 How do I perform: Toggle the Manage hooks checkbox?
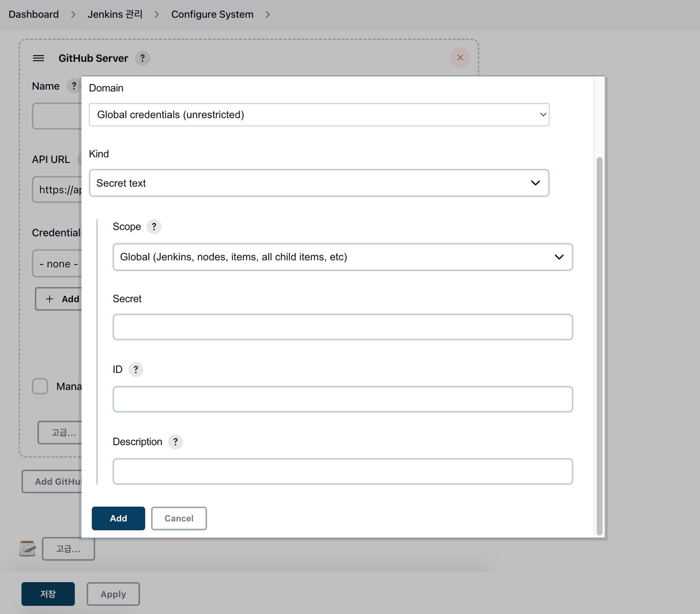(x=40, y=386)
